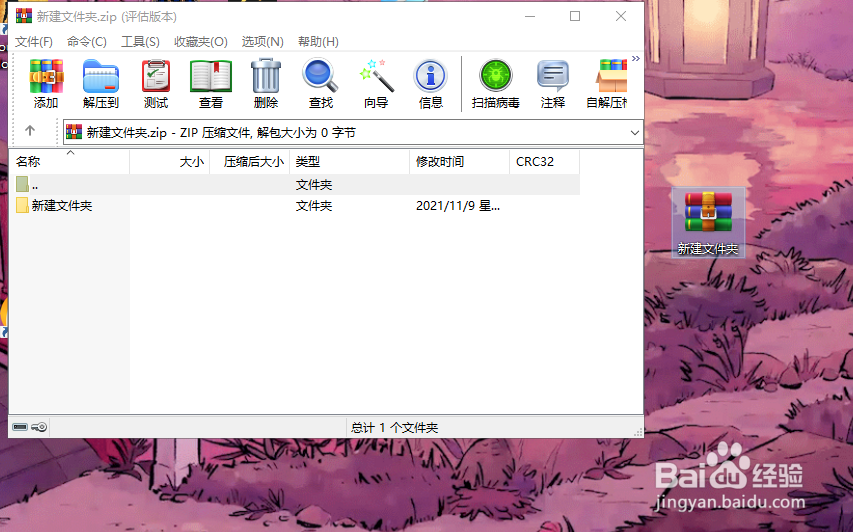Image resolution: width=853 pixels, height=532 pixels.
Task: Select the 新建文件夹 folder in list
Action: click(54, 206)
